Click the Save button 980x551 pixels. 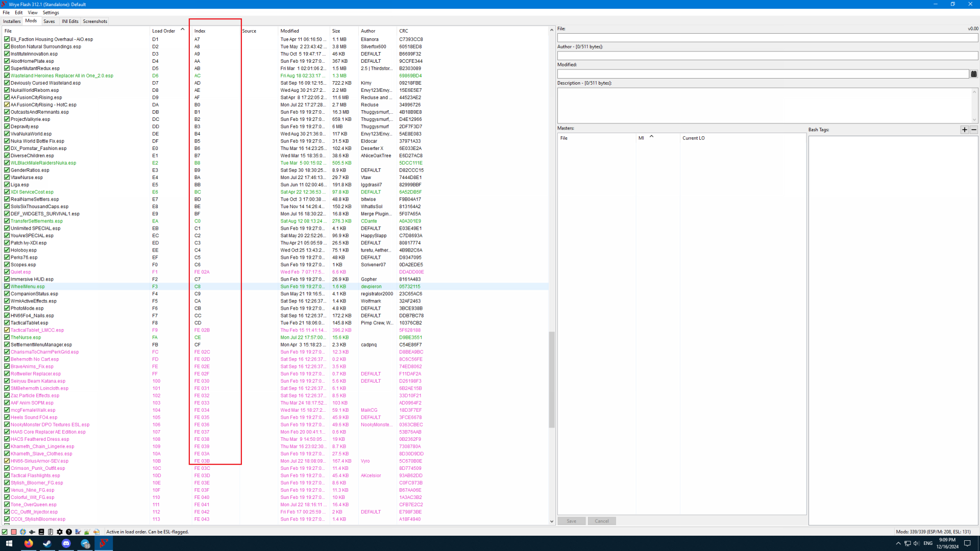tap(571, 521)
